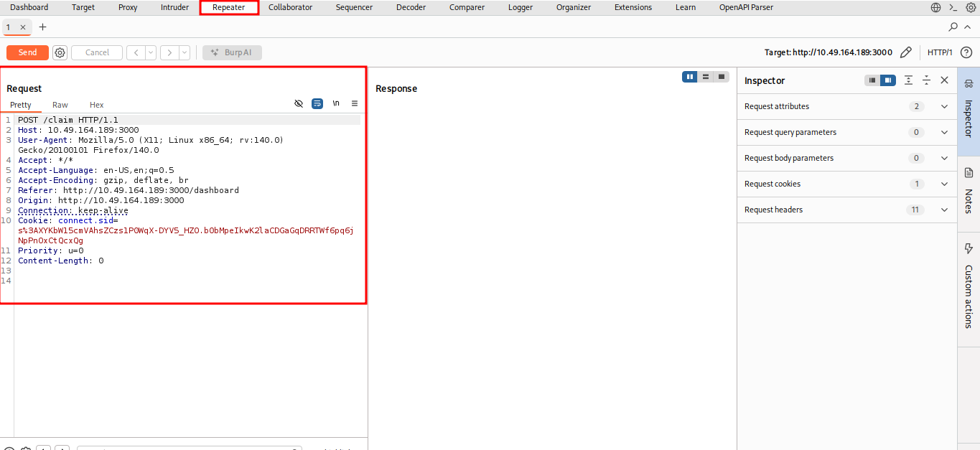
Task: Open the request editor hamburger menu
Action: point(355,103)
